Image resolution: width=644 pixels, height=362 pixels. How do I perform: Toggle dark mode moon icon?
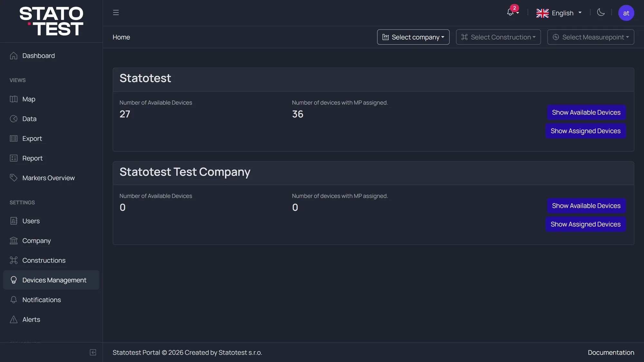[601, 12]
